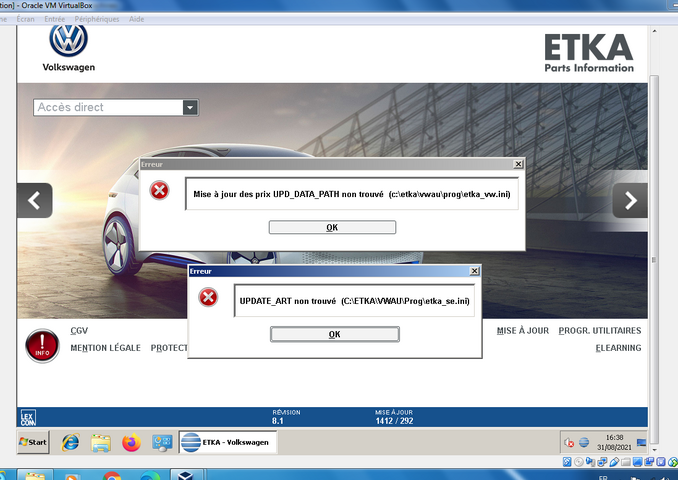The width and height of the screenshot is (678, 480).
Task: Open the file explorer folder in guest taskbar
Action: point(100,443)
